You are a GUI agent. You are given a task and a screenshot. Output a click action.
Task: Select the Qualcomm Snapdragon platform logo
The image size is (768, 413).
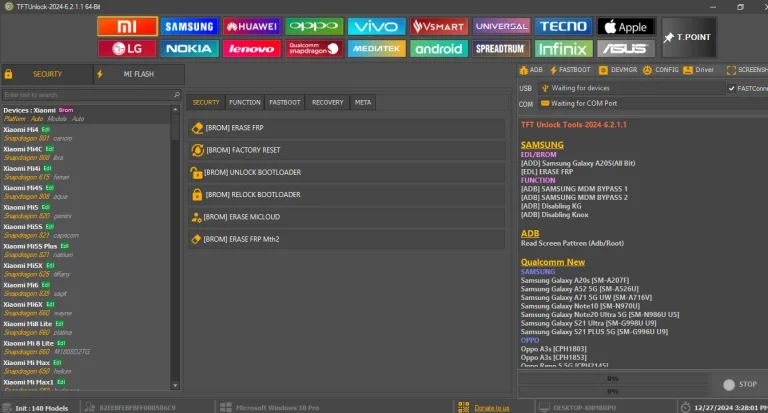pos(313,47)
